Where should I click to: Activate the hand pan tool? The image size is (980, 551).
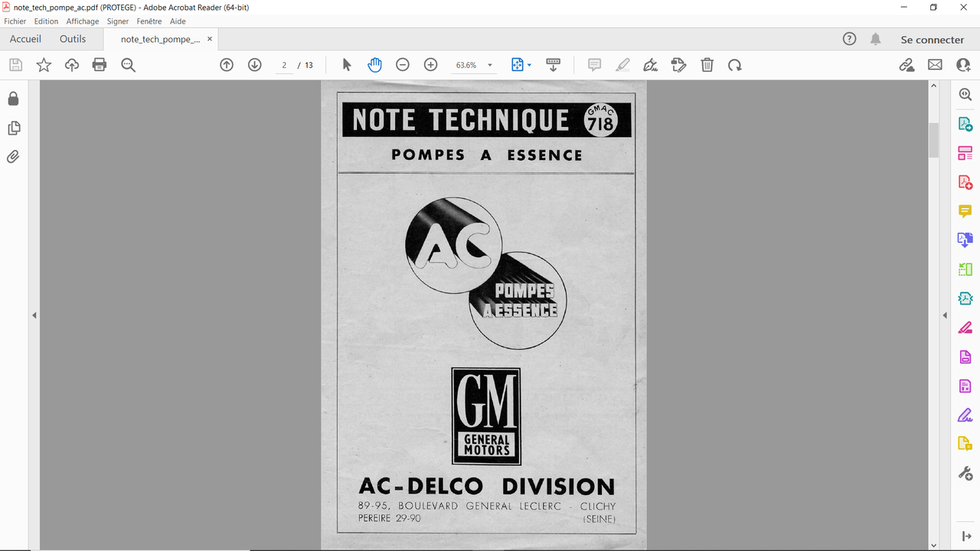[374, 65]
